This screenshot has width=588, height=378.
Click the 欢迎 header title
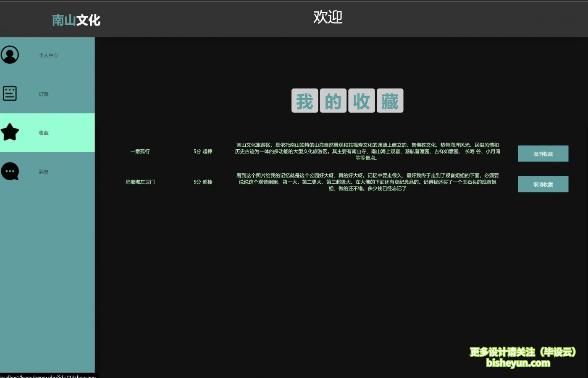coord(328,17)
